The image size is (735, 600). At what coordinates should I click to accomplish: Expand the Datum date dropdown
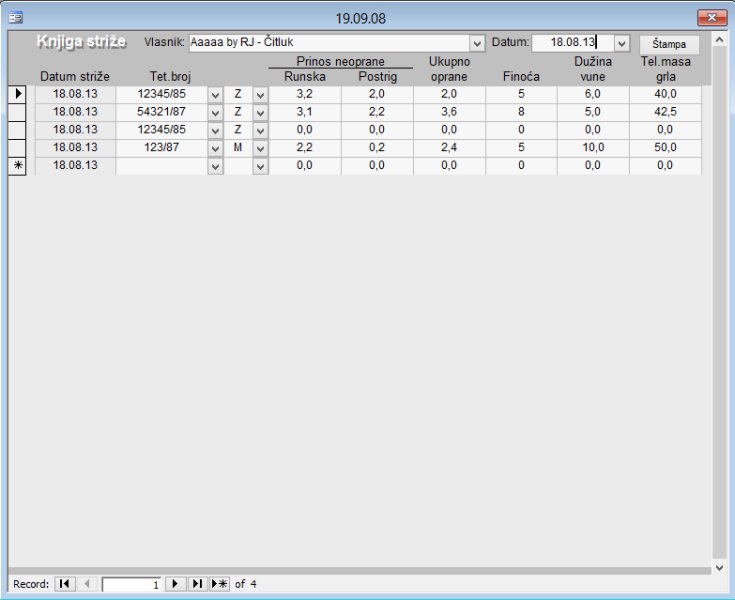(x=621, y=43)
